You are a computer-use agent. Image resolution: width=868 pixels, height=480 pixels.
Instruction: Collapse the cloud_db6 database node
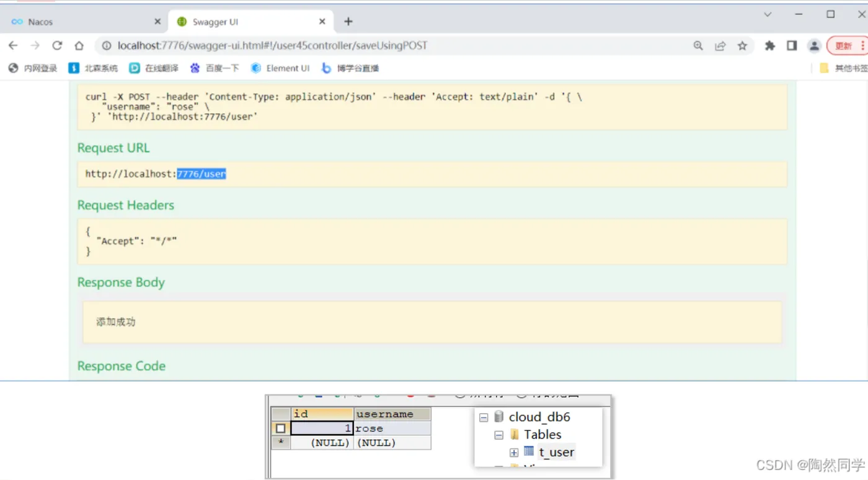coord(484,417)
